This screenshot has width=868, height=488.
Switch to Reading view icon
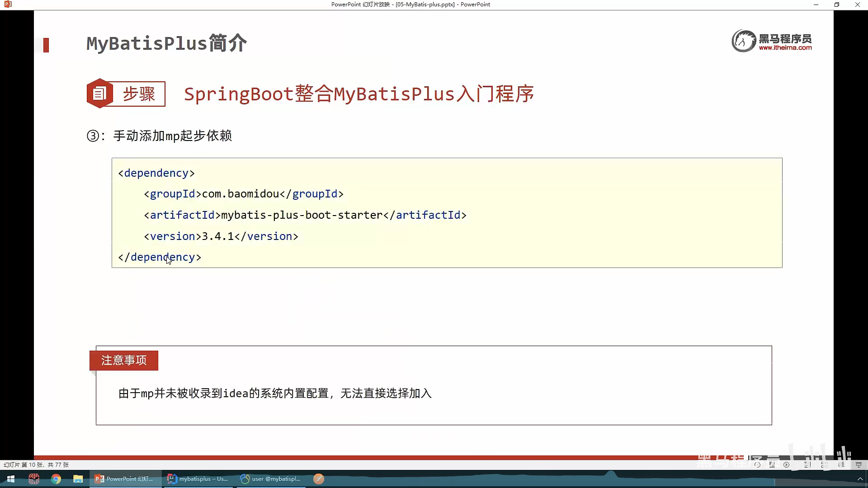[841, 465]
